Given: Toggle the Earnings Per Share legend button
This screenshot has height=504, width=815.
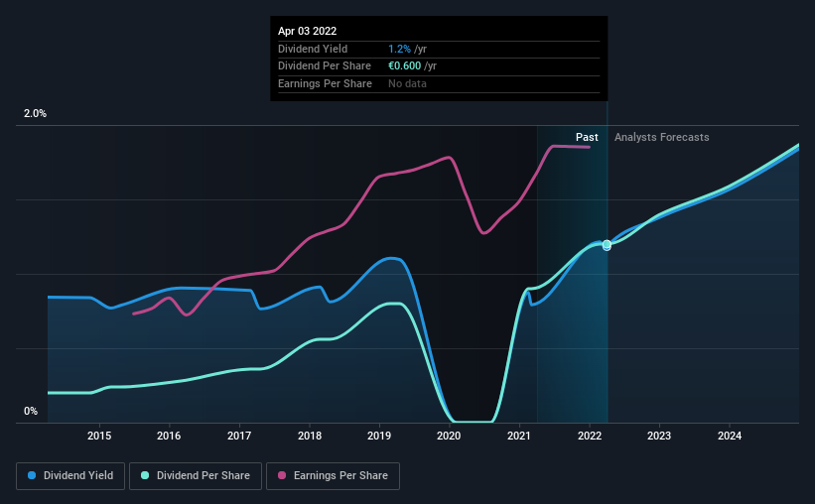Looking at the screenshot, I should (x=333, y=476).
